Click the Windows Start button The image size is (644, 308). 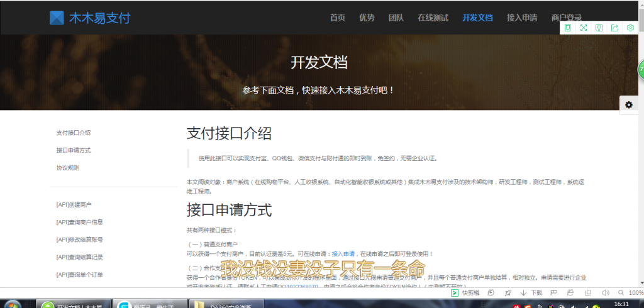coord(13,304)
